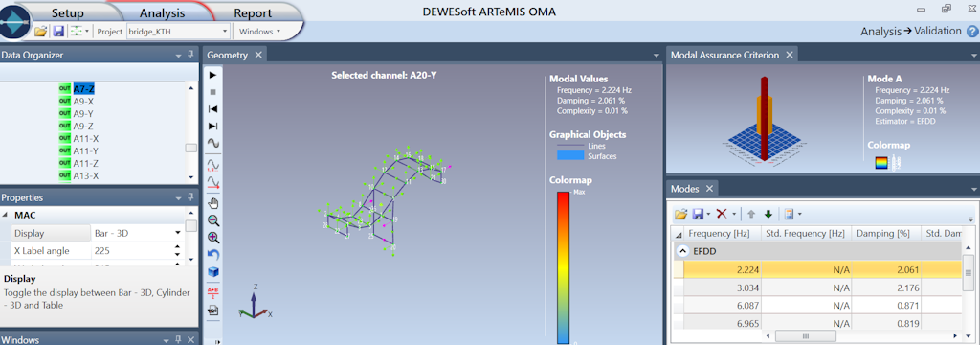Open the green task layout icon dropdown
This screenshot has height=345, width=980.
pyautogui.click(x=79, y=31)
